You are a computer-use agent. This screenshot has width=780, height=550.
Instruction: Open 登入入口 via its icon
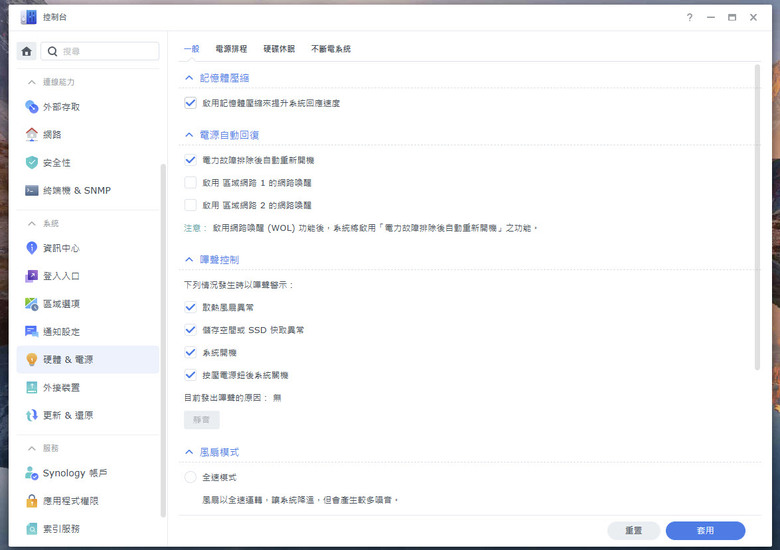point(31,276)
